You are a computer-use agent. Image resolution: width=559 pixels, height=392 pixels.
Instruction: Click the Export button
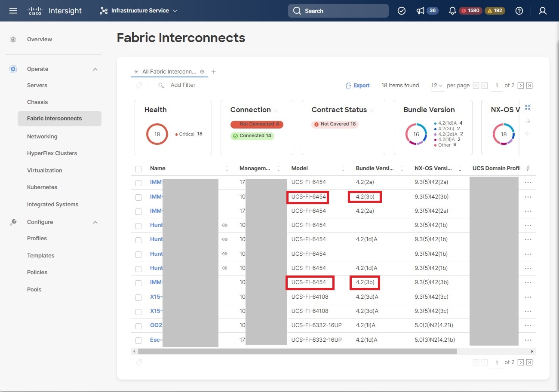click(x=358, y=86)
